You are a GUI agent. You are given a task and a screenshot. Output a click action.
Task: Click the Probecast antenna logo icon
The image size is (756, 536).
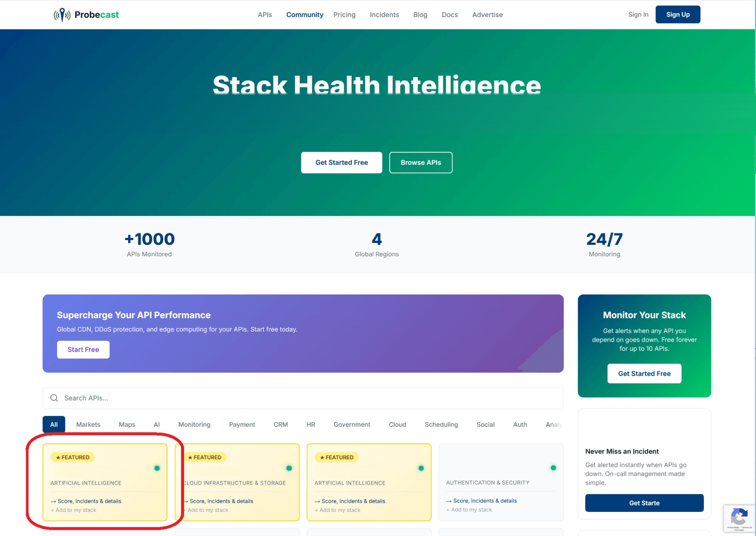coord(62,14)
